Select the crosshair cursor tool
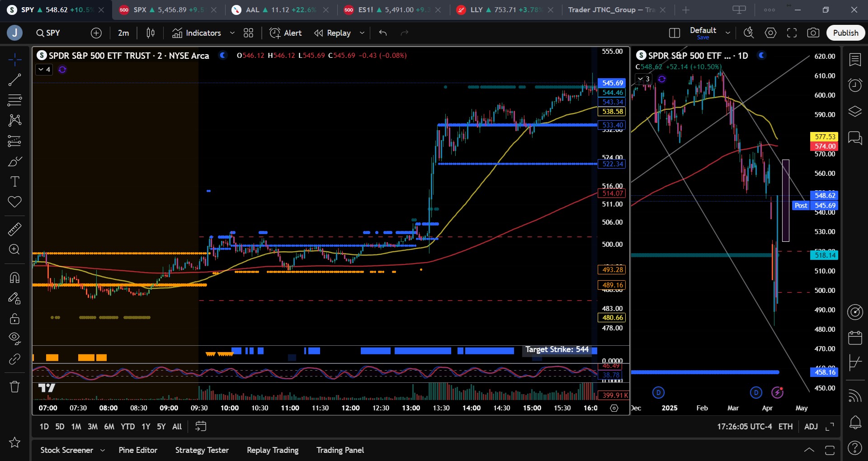This screenshot has height=461, width=868. (14, 59)
